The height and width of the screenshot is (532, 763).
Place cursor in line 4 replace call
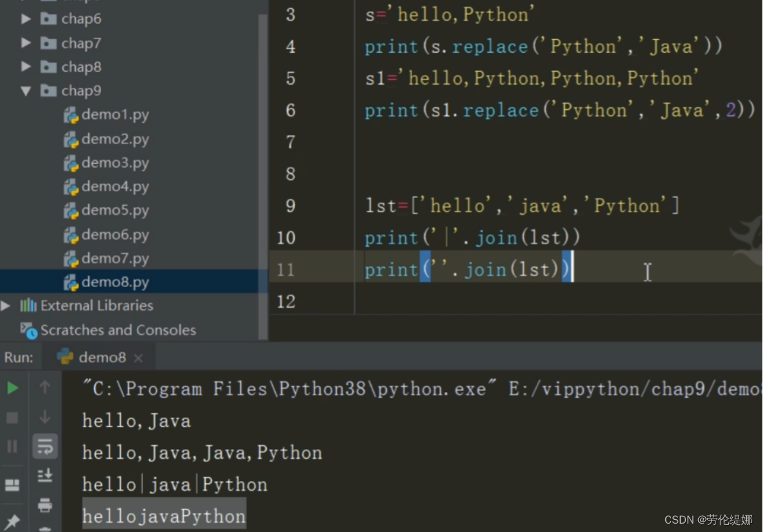click(x=544, y=47)
